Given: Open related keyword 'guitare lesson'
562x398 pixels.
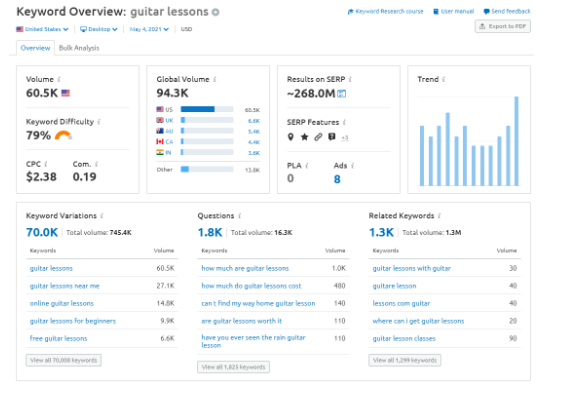Looking at the screenshot, I should coord(394,286).
